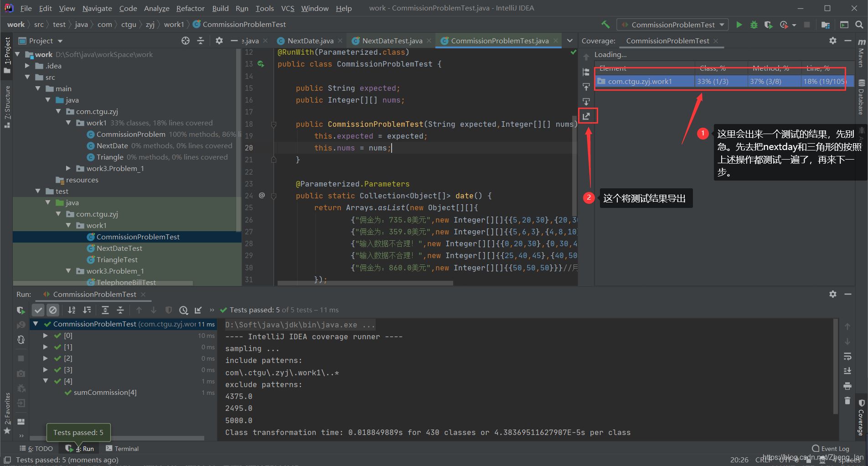Click the Debug bug icon
Viewport: 868px width, 466px height.
pos(754,25)
